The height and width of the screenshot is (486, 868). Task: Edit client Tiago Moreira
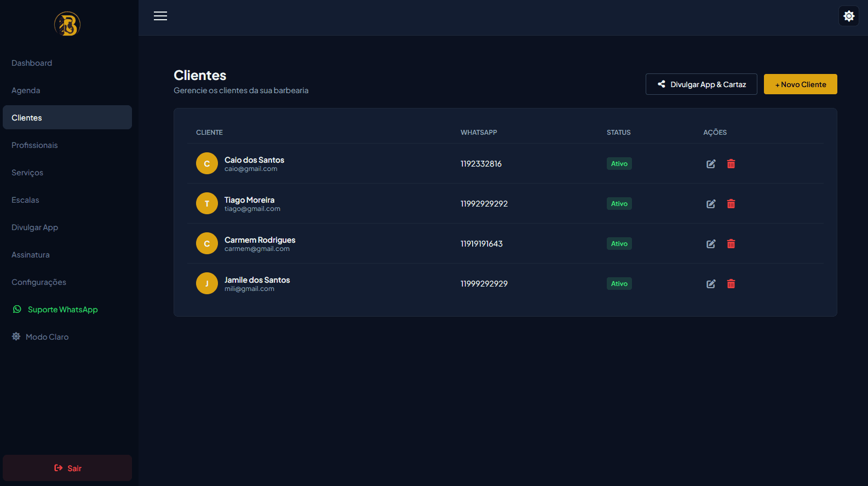[x=711, y=204]
